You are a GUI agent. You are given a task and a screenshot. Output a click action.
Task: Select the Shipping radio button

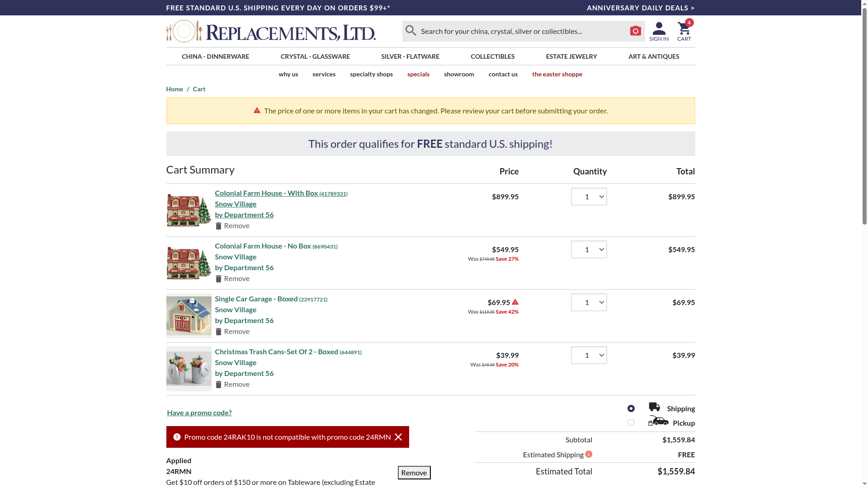(631, 408)
